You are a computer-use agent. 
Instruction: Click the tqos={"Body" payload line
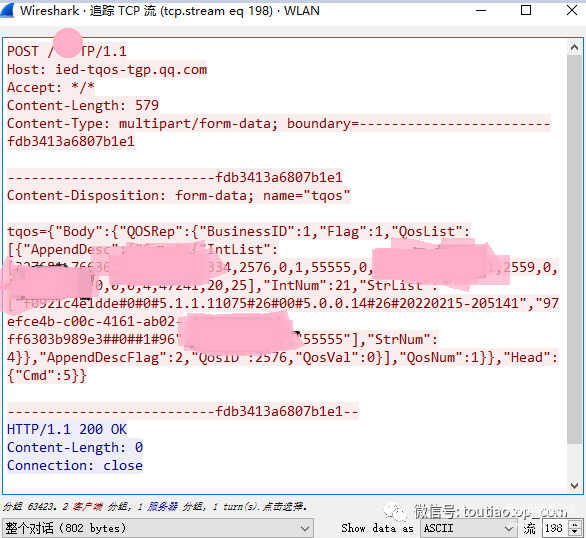tap(238, 231)
